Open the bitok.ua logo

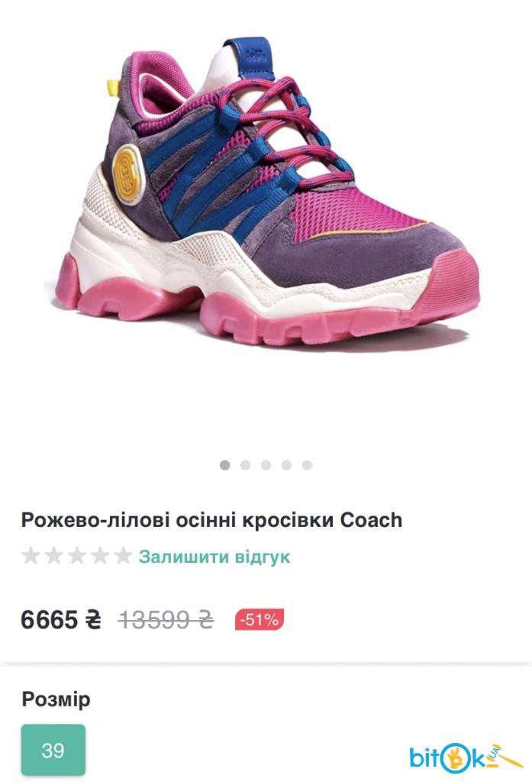[x=466, y=758]
